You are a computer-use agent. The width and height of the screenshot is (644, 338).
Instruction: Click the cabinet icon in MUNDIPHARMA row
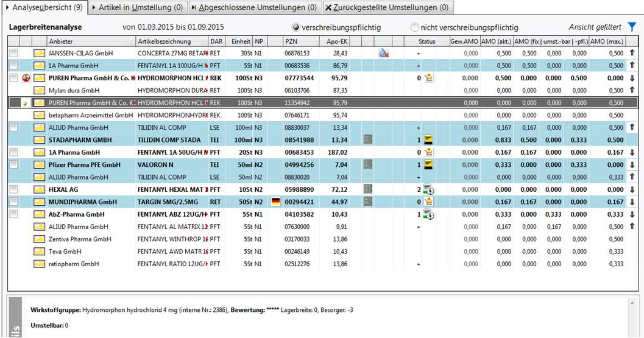coord(368,202)
